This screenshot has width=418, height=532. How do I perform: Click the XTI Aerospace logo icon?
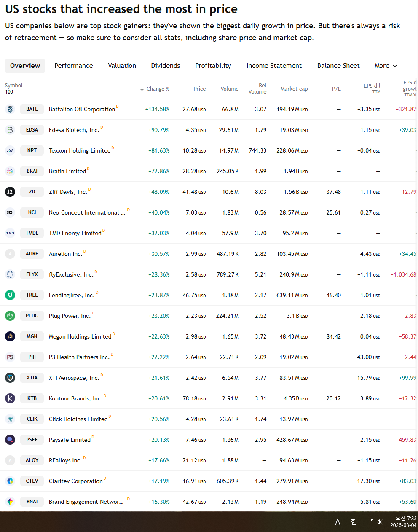[10, 378]
